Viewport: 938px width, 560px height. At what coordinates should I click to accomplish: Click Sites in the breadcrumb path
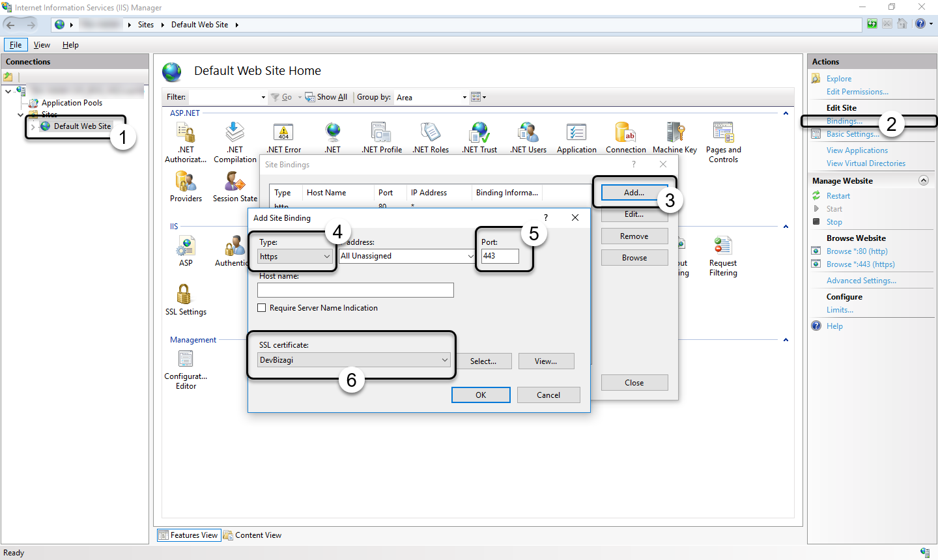[x=146, y=25]
